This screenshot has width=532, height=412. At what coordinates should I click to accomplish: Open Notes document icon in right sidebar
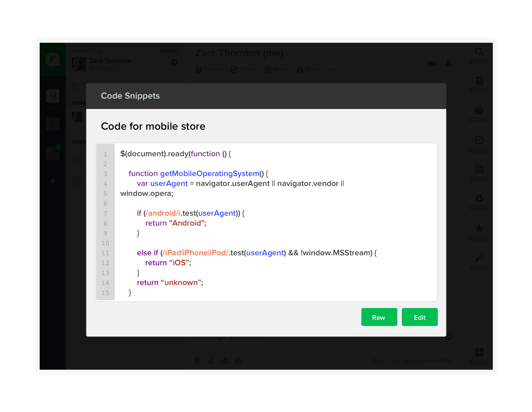pyautogui.click(x=479, y=169)
